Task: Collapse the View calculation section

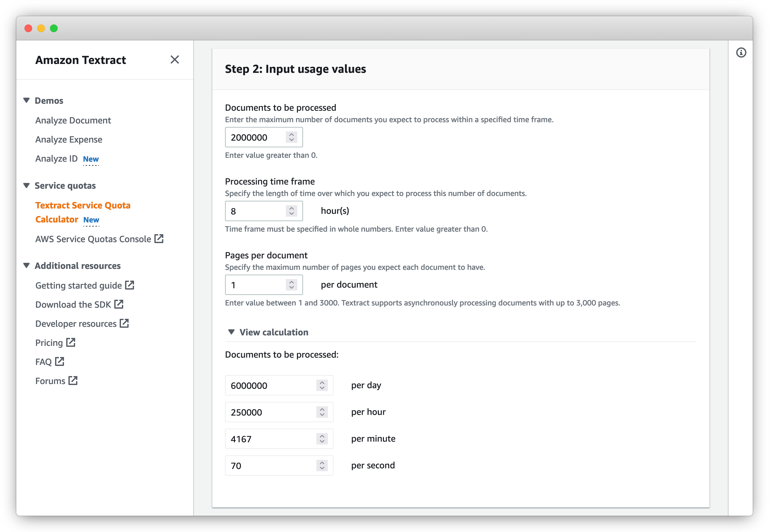Action: click(x=231, y=332)
